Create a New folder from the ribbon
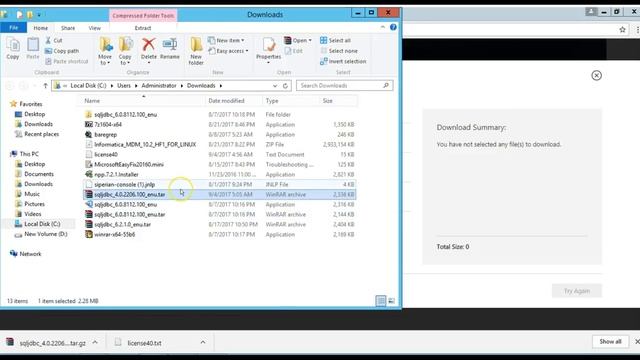Viewport: 640px width, 360px height. (196, 51)
